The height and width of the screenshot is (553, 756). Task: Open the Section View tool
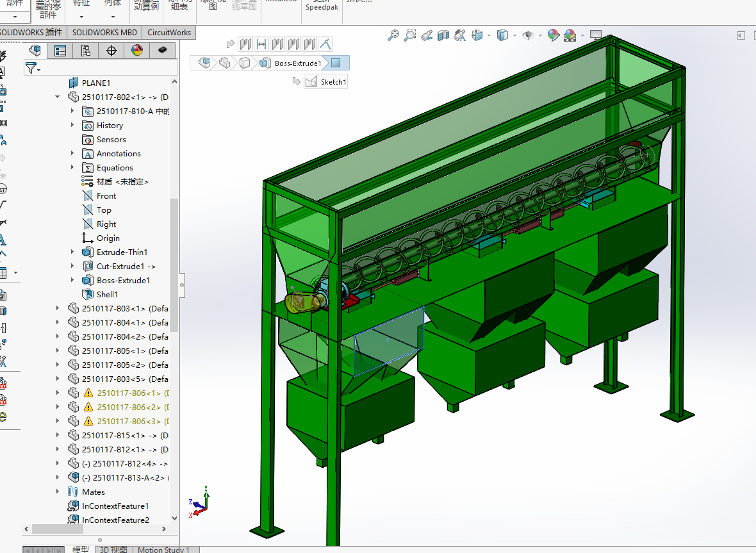pyautogui.click(x=443, y=35)
